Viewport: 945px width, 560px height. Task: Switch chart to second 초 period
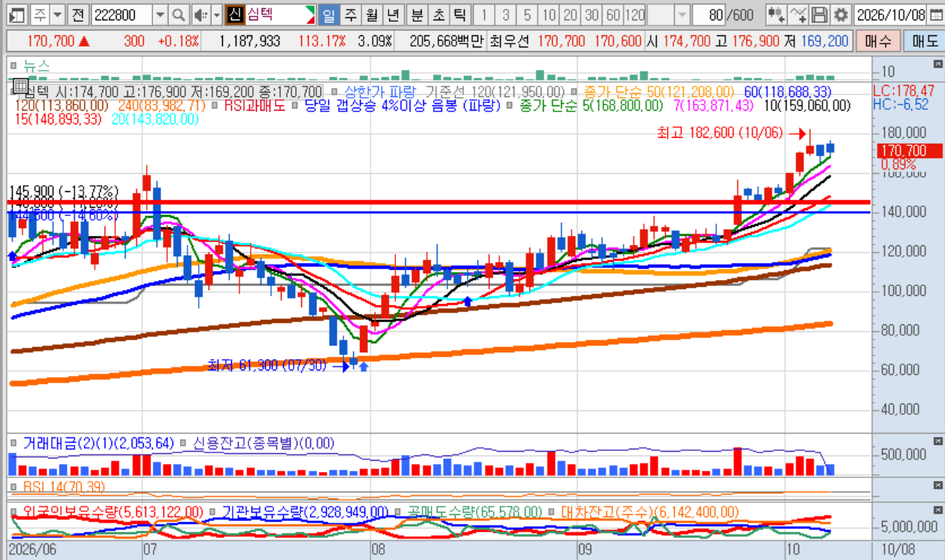point(438,14)
